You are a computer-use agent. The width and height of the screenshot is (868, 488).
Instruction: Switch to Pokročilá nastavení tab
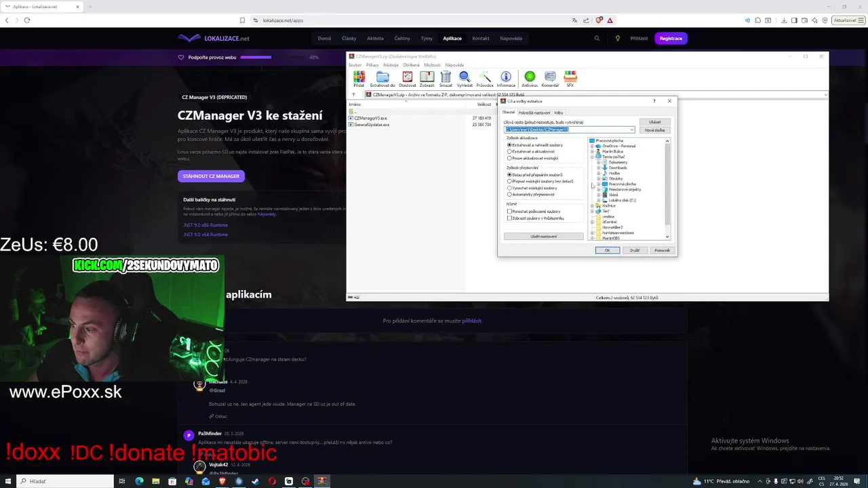(534, 113)
